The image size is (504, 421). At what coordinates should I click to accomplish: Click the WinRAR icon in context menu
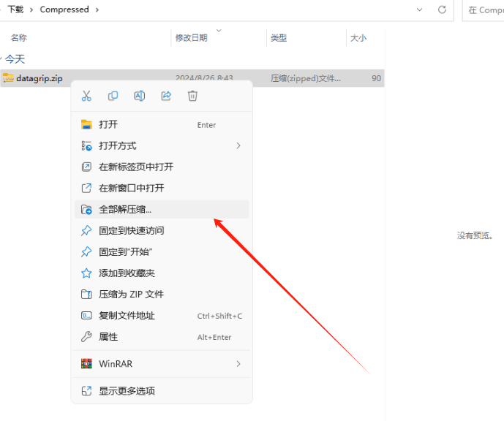(x=86, y=363)
